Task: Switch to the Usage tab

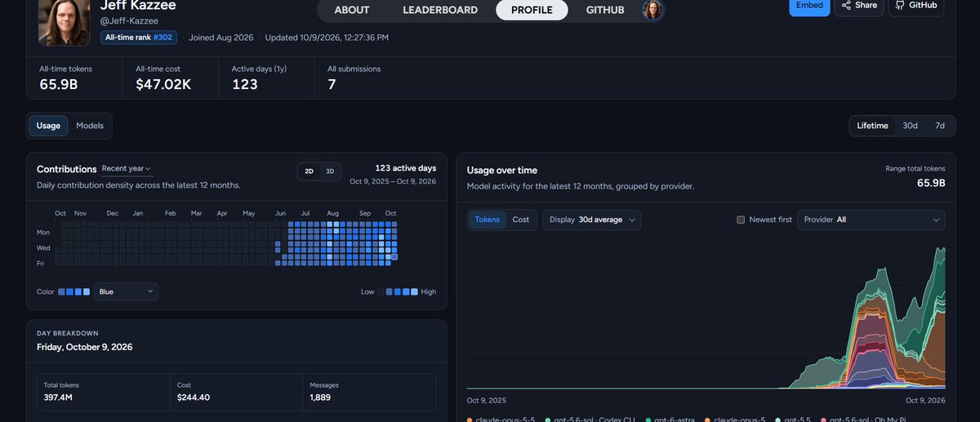Action: (48, 126)
